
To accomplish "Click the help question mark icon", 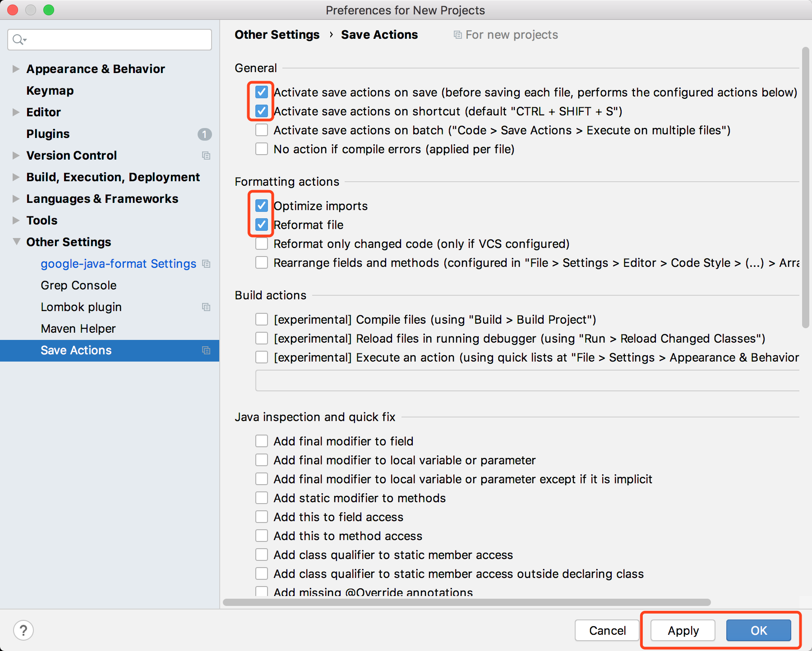I will (23, 630).
